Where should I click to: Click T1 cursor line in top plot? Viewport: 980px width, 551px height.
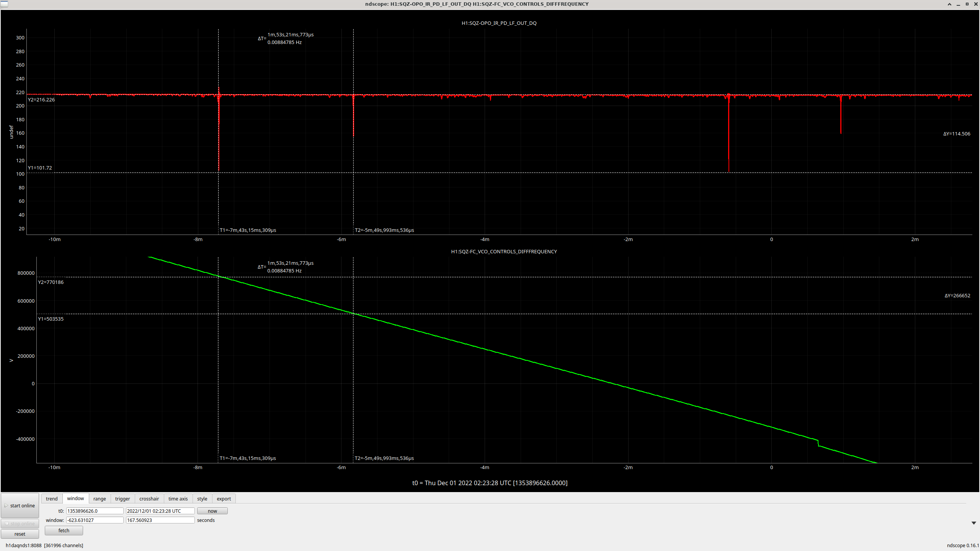219,199
